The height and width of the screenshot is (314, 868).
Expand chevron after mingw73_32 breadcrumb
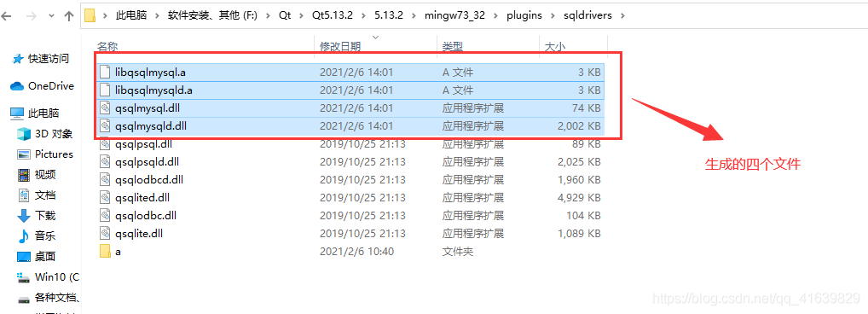tap(495, 15)
